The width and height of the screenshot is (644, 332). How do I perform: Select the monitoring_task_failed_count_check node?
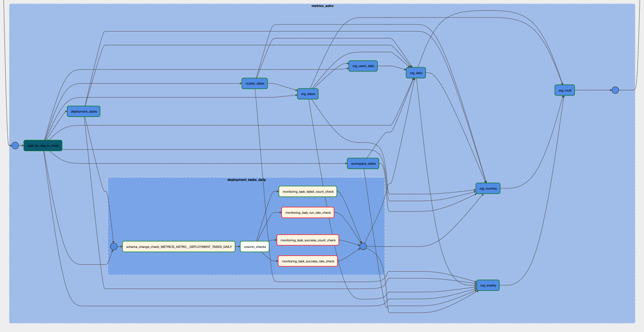(x=308, y=191)
